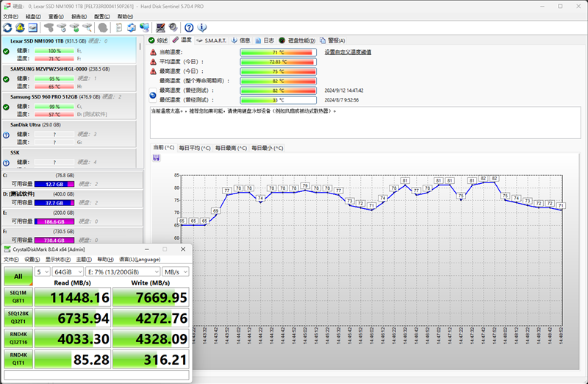Click the Hard Disk Sentinel title bar icon
This screenshot has width=588, height=384.
7,7
